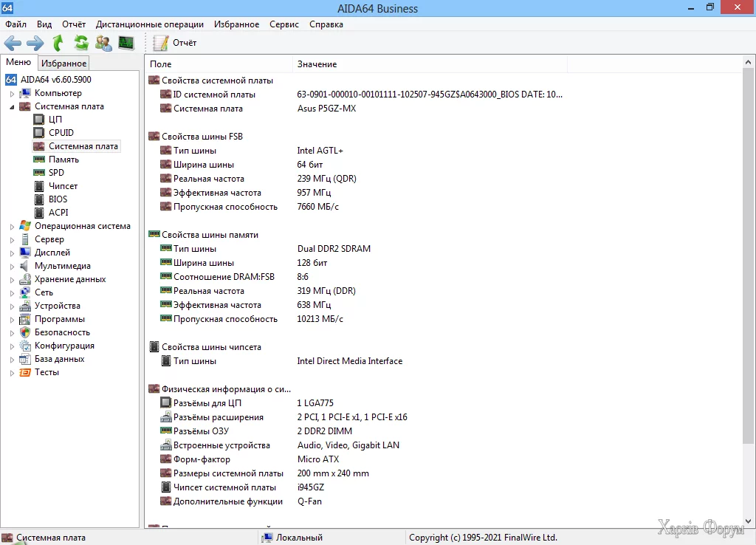This screenshot has height=545, width=756.
Task: Click the Программы icon
Action: pyautogui.click(x=25, y=319)
